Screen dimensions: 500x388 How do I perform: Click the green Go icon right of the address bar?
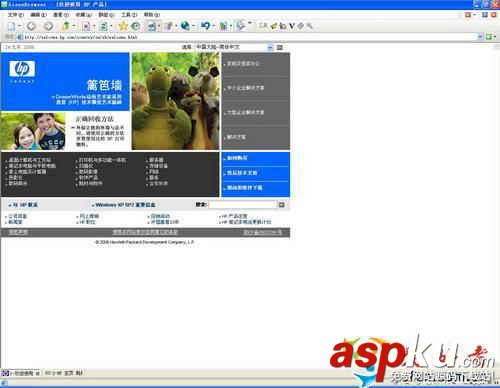[x=489, y=37]
